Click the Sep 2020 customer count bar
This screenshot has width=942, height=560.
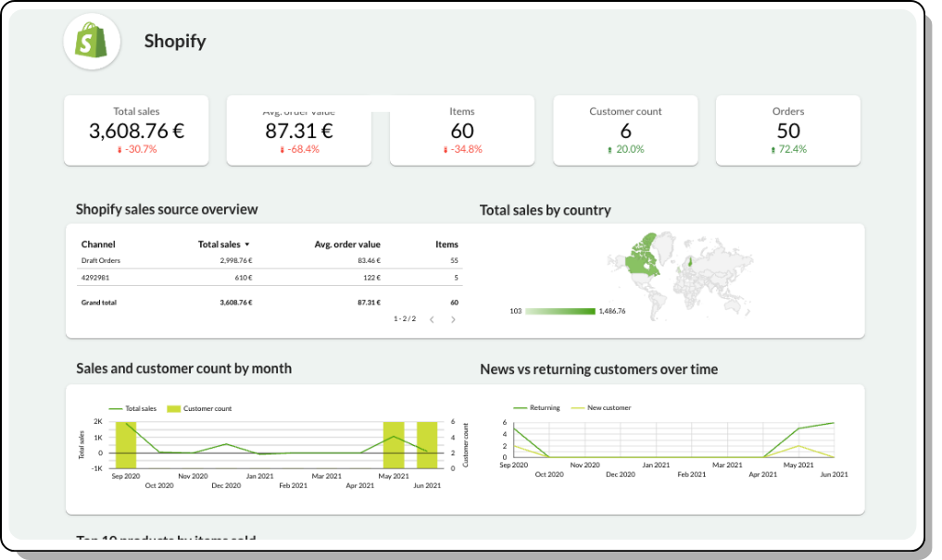125,444
